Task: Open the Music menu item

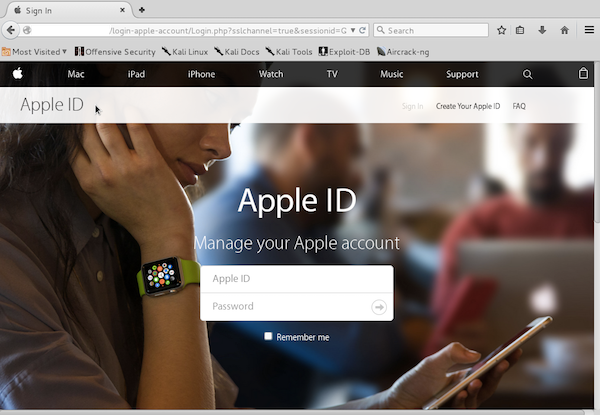Action: (391, 74)
